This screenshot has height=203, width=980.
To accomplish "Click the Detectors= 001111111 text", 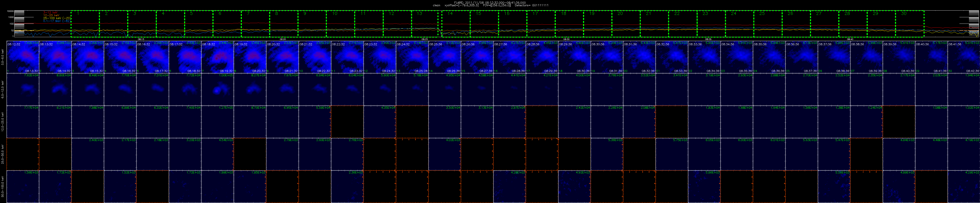I will (532, 5).
